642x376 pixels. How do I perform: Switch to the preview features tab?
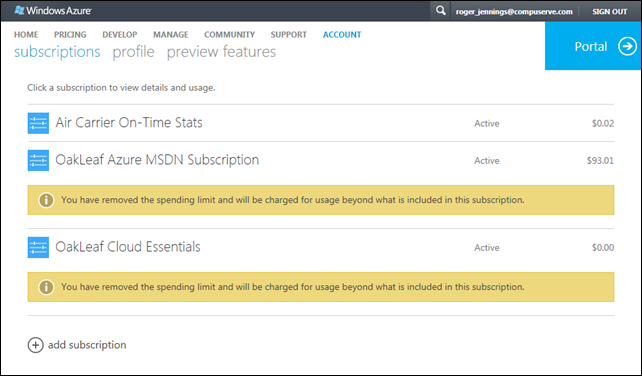[x=222, y=52]
